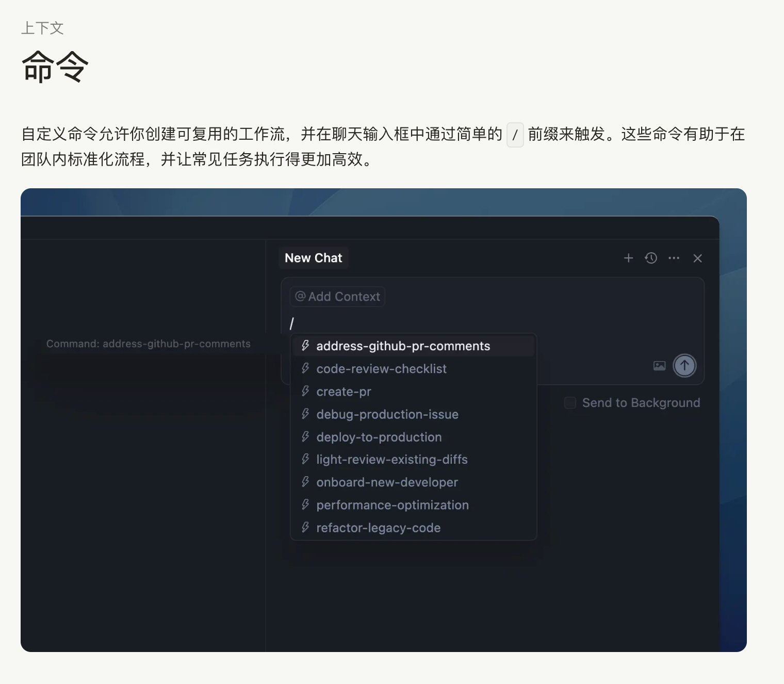Click lightning icon beside code-review-checklist
784x684 pixels.
click(x=305, y=368)
